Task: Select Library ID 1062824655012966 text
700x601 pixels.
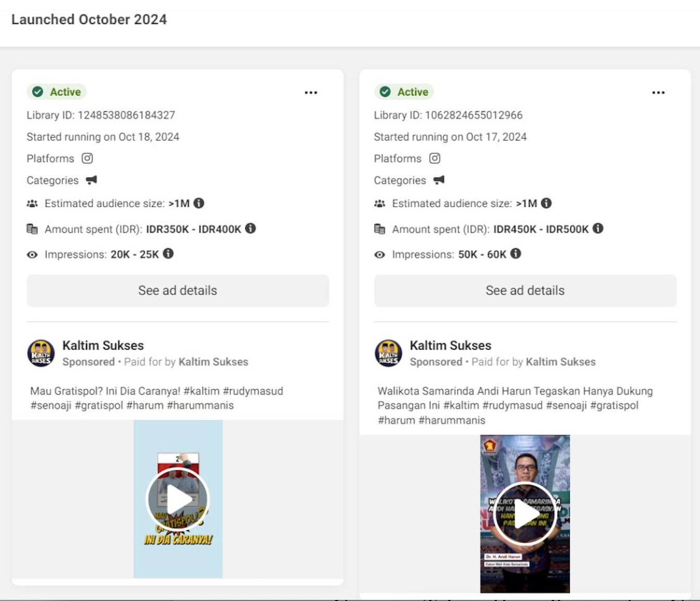Action: click(x=448, y=115)
